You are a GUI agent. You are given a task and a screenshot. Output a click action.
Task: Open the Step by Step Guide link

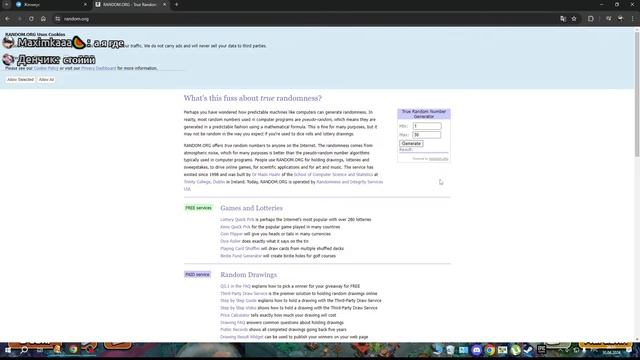coord(238,301)
